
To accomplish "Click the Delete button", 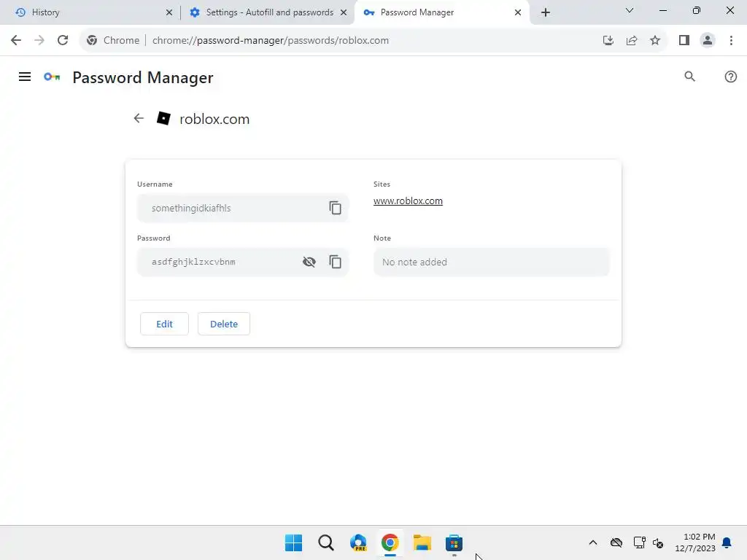I will point(224,324).
